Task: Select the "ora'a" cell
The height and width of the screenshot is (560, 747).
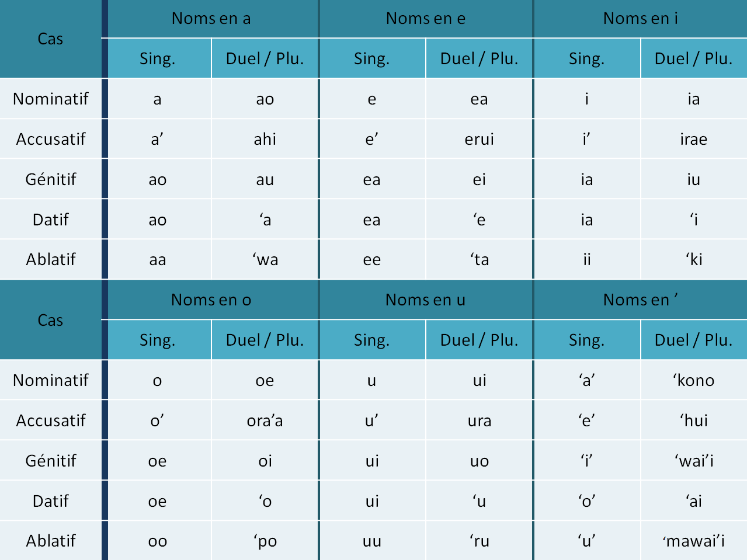Action: (265, 420)
